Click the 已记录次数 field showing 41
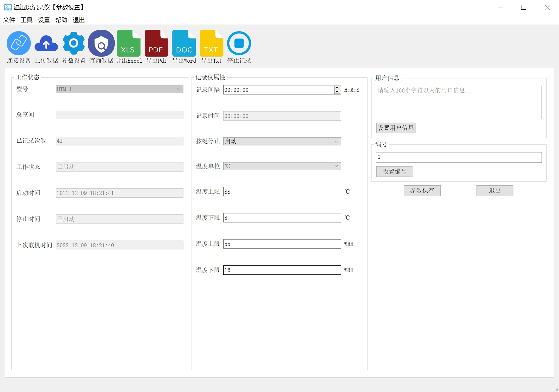Image resolution: width=559 pixels, height=392 pixels. coord(119,141)
